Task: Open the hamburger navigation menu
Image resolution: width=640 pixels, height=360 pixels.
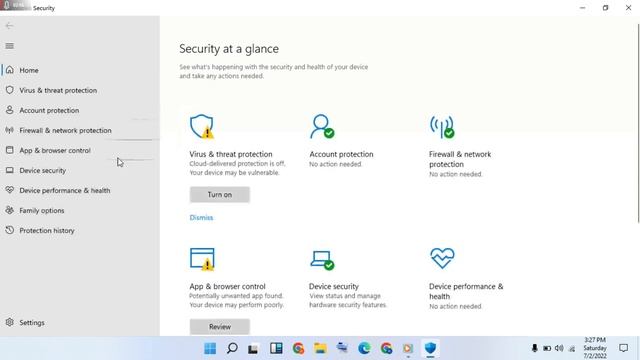Action: click(x=9, y=46)
